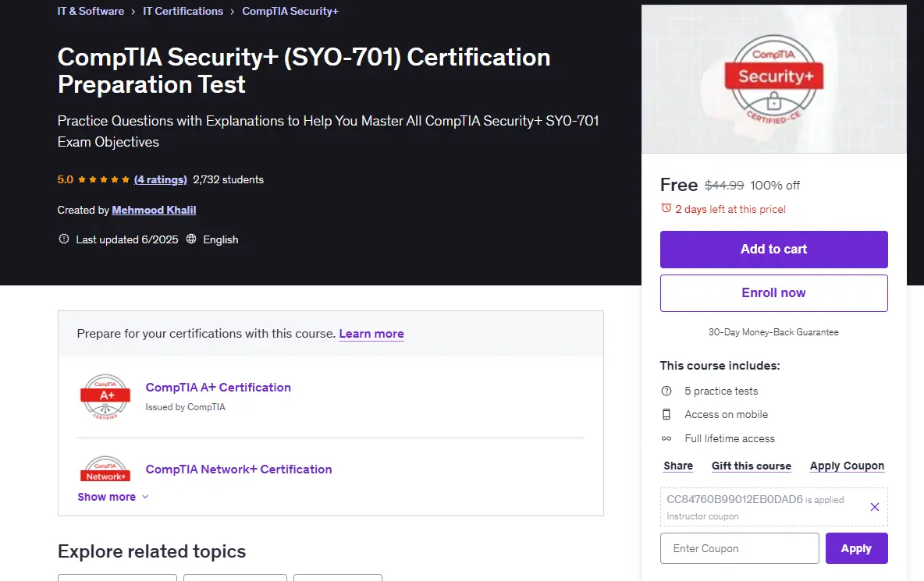Expand certifications with Show more
The width and height of the screenshot is (924, 581).
pos(112,497)
